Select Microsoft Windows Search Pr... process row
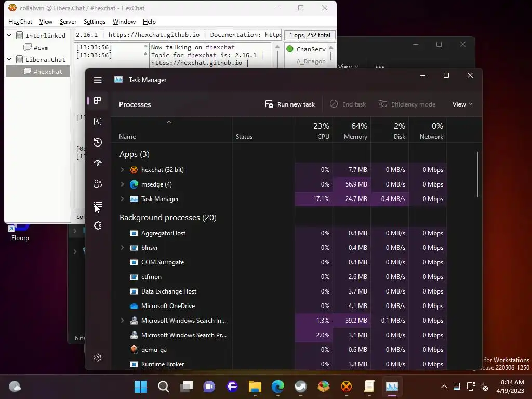 278,335
